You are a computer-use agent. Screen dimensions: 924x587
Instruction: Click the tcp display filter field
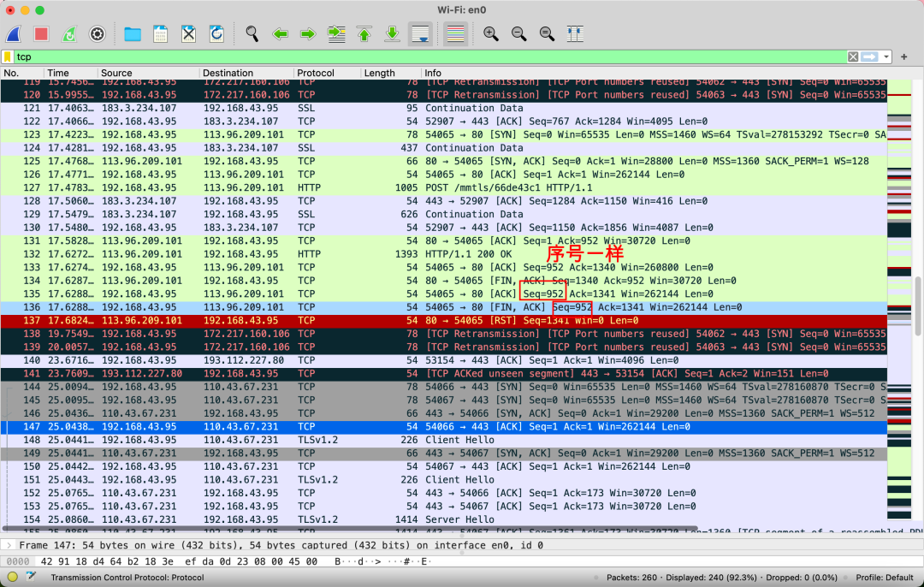click(430, 56)
